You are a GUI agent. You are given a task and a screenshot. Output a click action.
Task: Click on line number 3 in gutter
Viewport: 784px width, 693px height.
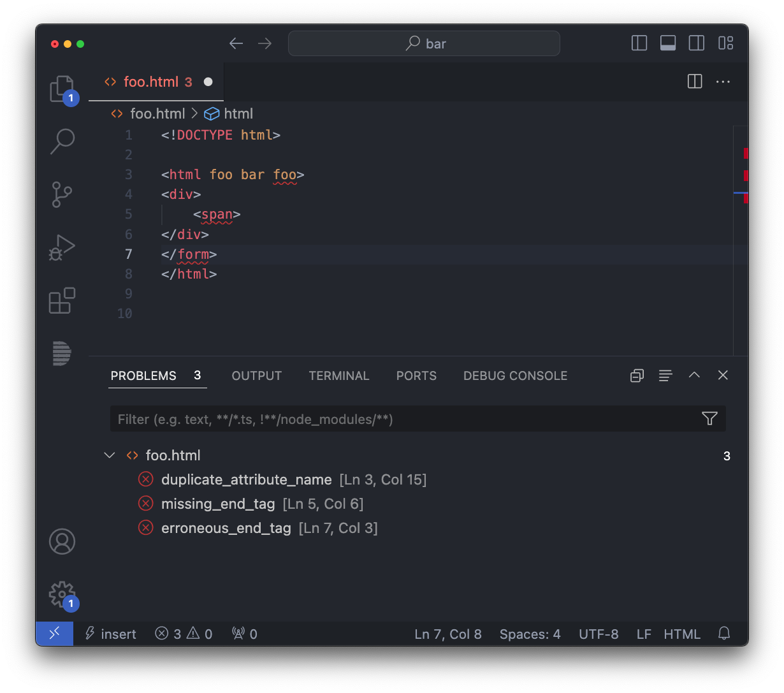pyautogui.click(x=129, y=174)
